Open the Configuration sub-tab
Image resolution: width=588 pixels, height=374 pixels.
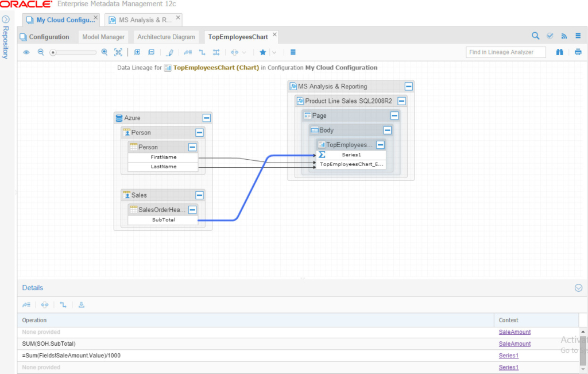(45, 37)
